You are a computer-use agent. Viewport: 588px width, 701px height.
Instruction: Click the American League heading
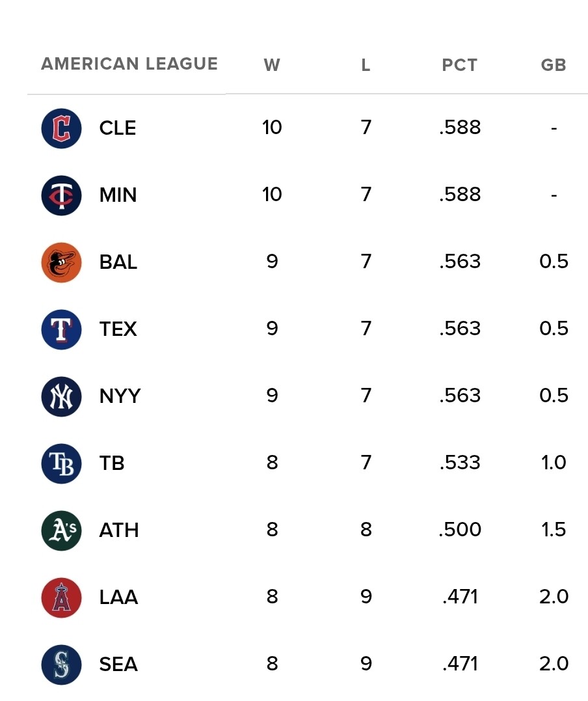pos(129,64)
